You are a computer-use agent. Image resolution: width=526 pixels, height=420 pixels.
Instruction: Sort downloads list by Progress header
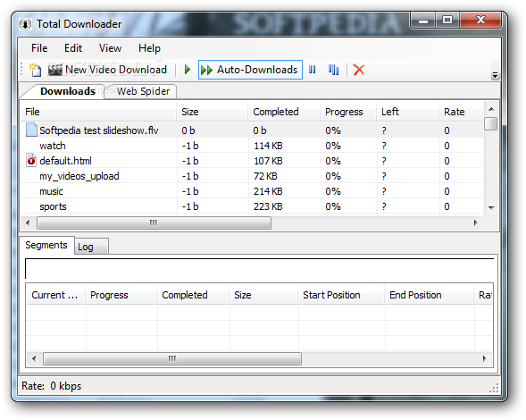click(x=348, y=112)
